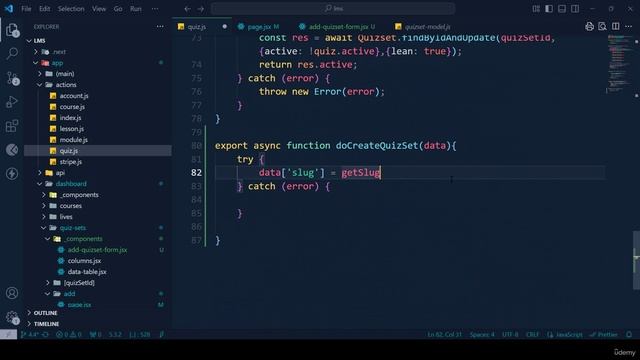Viewport: 640px width, 360px height.
Task: Open the Selection menu
Action: click(71, 9)
